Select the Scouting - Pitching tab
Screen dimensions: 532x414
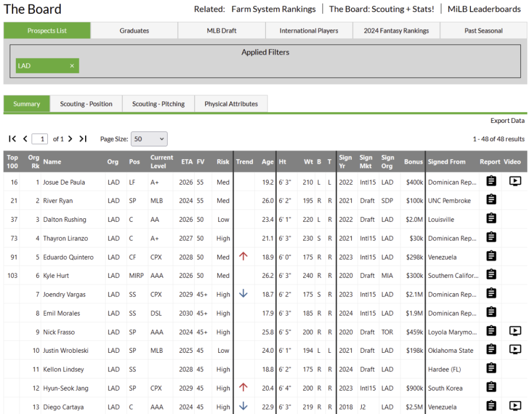[159, 104]
